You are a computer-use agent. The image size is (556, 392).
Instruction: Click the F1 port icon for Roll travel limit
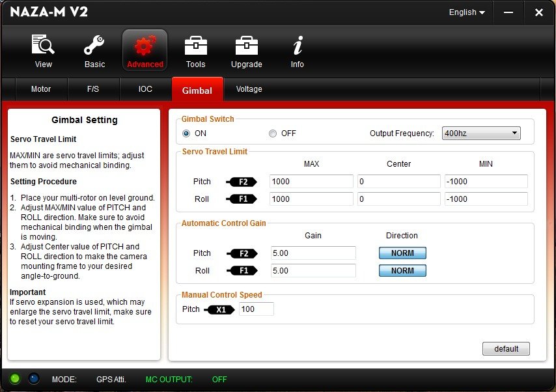point(242,199)
